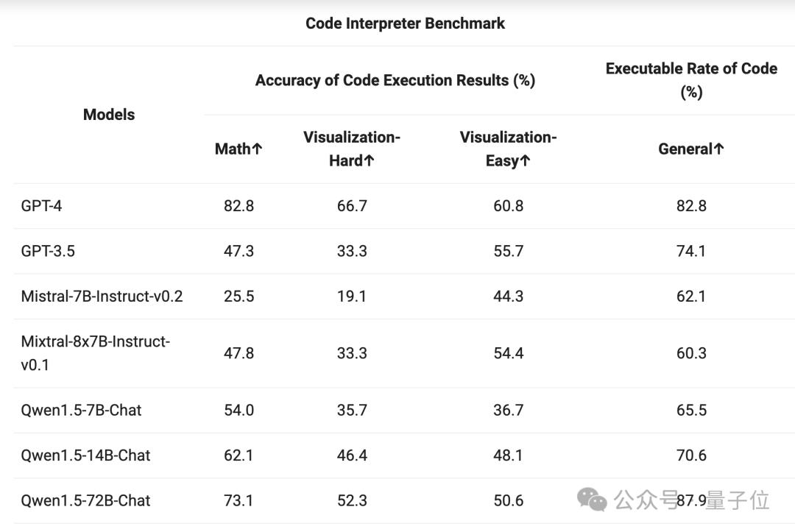Click the "Visualization-Hard↑" column header
The width and height of the screenshot is (795, 532).
click(351, 149)
